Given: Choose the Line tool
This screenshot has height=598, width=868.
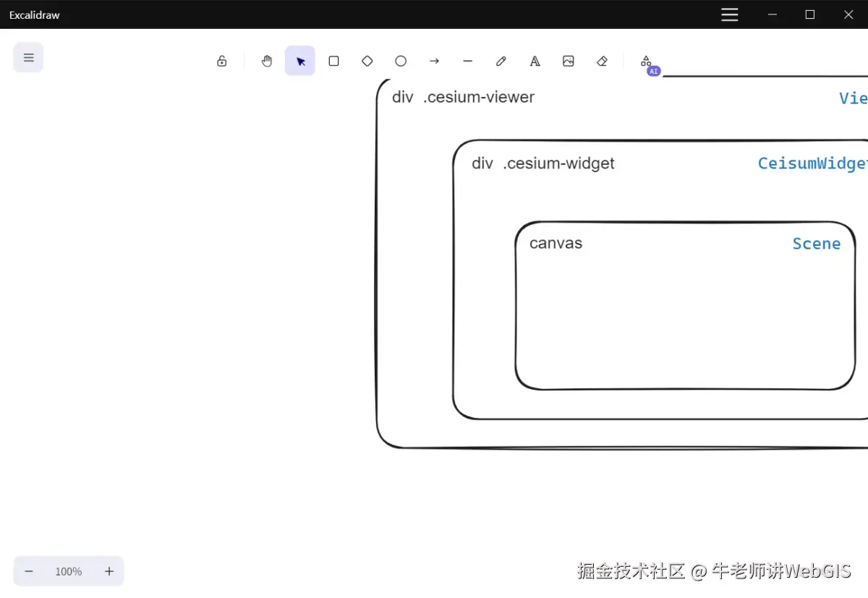Looking at the screenshot, I should pos(468,61).
